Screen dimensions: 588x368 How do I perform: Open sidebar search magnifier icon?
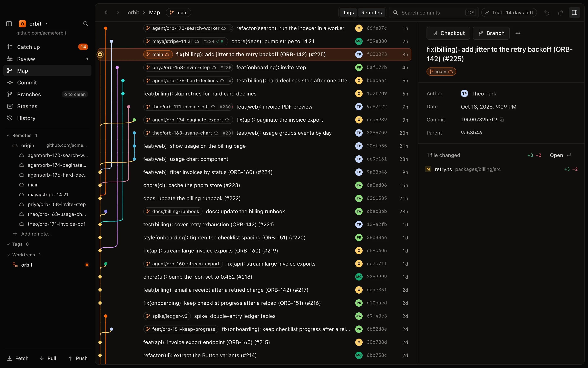pos(86,24)
